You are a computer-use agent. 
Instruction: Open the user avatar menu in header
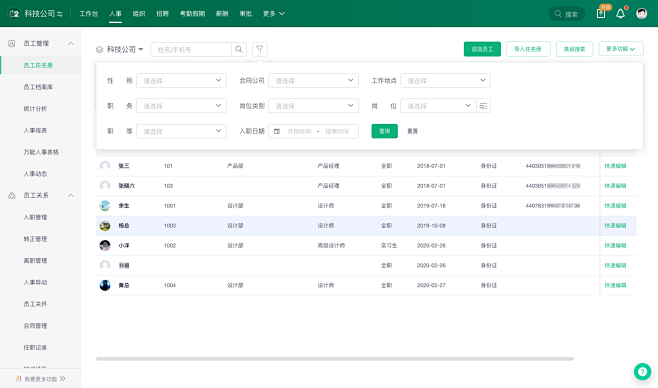641,14
